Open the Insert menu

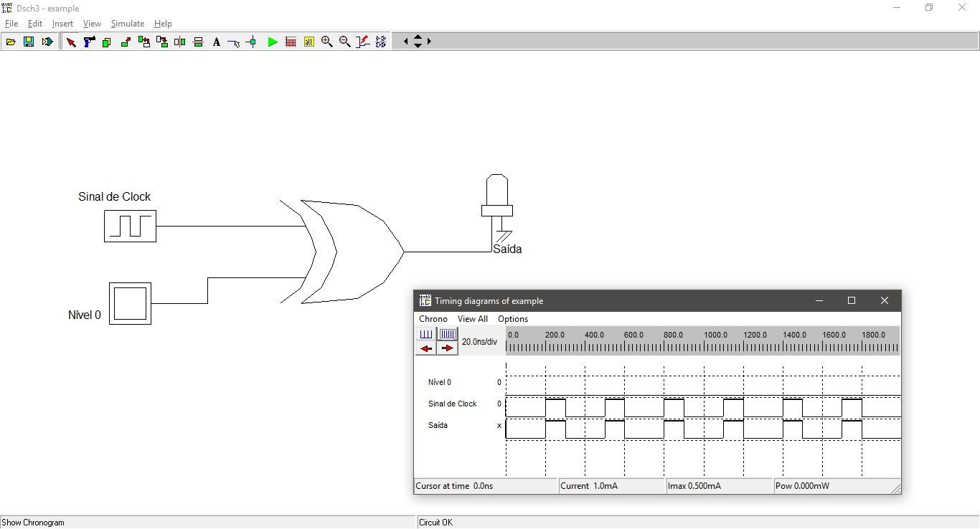(62, 24)
